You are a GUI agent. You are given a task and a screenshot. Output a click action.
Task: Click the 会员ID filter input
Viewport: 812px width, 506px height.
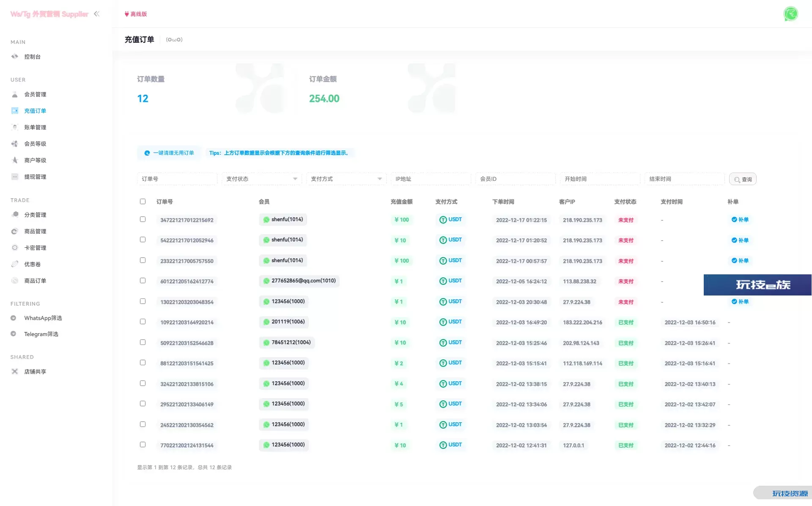515,179
